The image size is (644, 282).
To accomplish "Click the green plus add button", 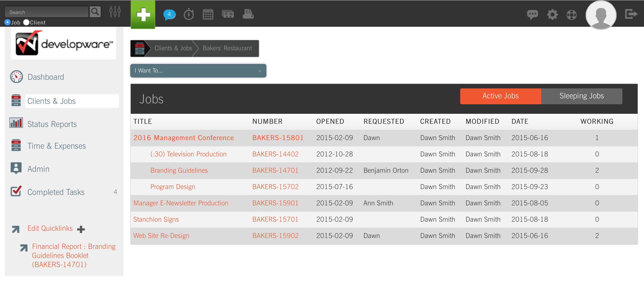I will click(143, 14).
